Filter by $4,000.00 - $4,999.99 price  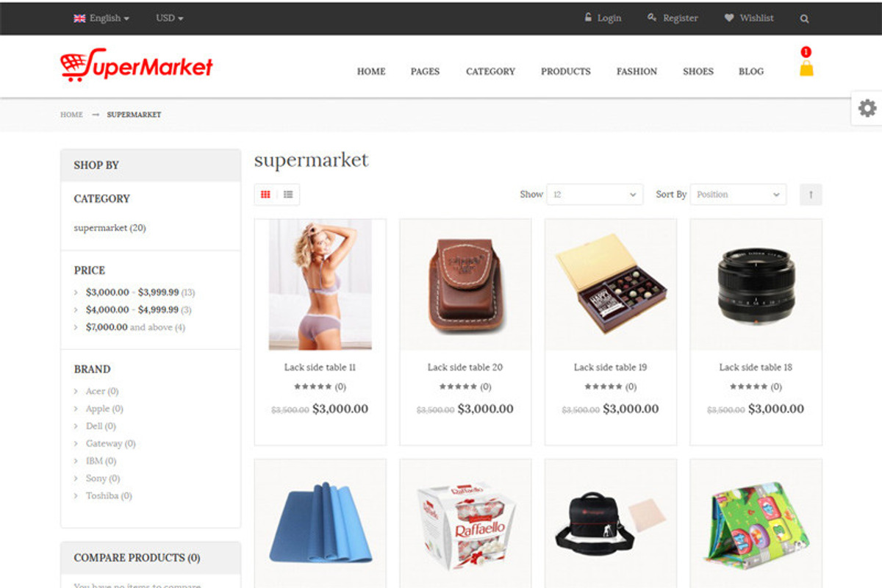click(133, 310)
